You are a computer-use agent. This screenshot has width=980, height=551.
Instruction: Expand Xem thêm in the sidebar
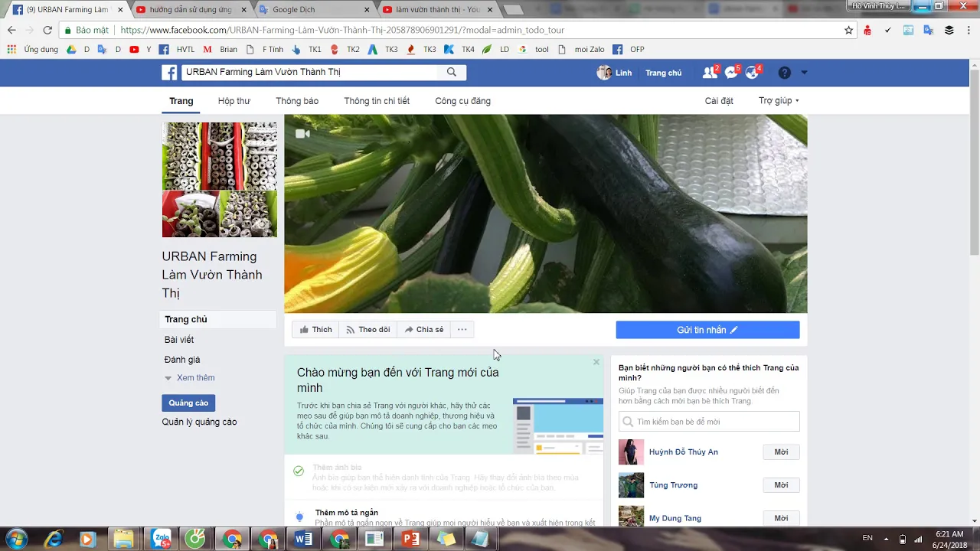coord(190,378)
